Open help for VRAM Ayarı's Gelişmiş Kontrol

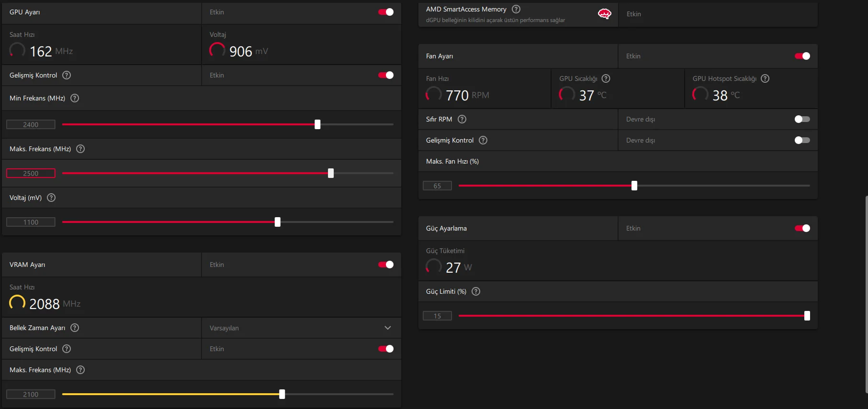pos(67,349)
